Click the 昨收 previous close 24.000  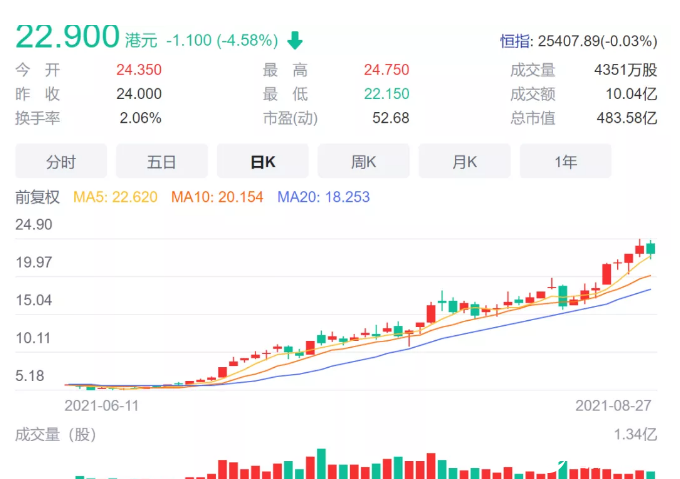tap(139, 94)
